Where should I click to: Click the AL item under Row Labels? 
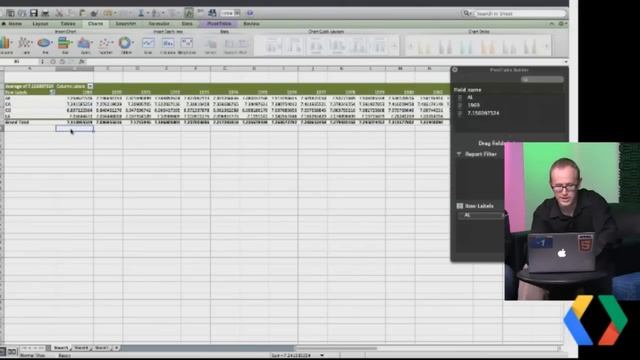point(480,215)
